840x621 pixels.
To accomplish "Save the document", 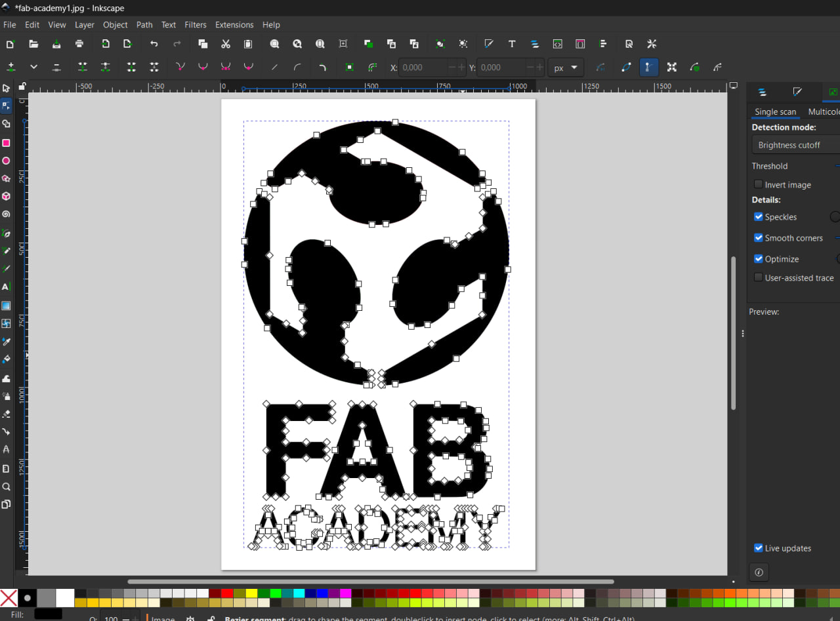I will pos(56,44).
